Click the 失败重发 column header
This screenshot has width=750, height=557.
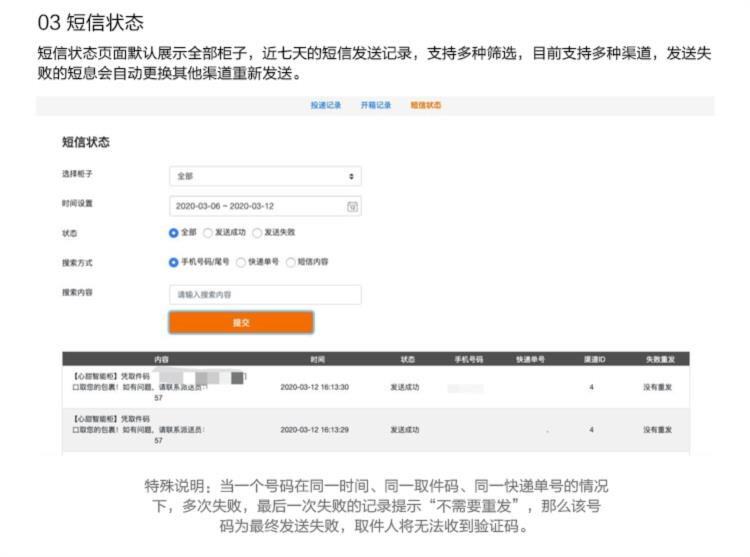click(656, 358)
